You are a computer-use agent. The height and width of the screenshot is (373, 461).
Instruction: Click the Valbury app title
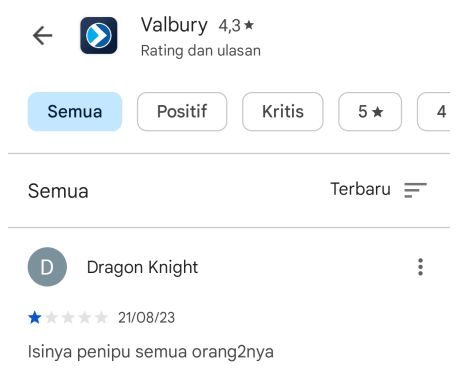point(174,25)
